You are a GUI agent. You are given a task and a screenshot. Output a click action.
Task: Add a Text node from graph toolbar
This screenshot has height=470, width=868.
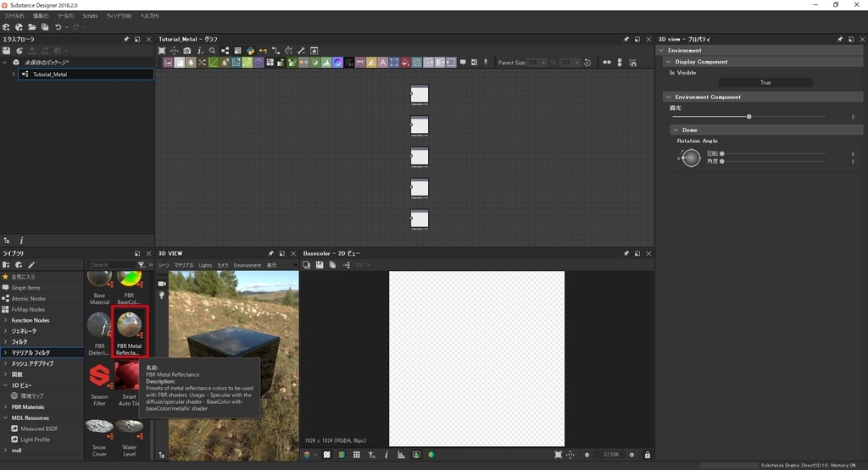[x=382, y=63]
